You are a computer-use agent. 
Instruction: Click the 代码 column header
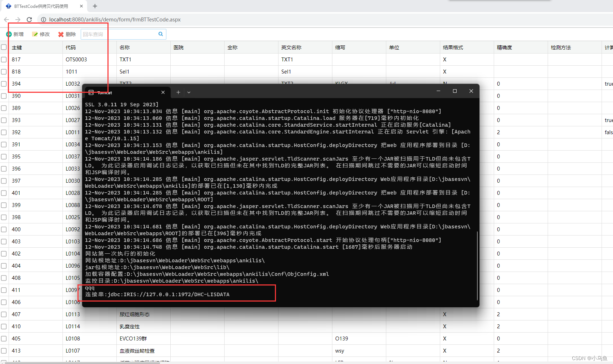click(90, 47)
